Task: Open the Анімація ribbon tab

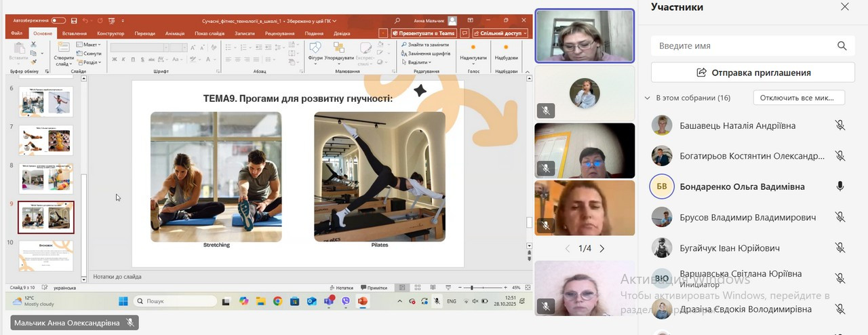Action: (174, 33)
